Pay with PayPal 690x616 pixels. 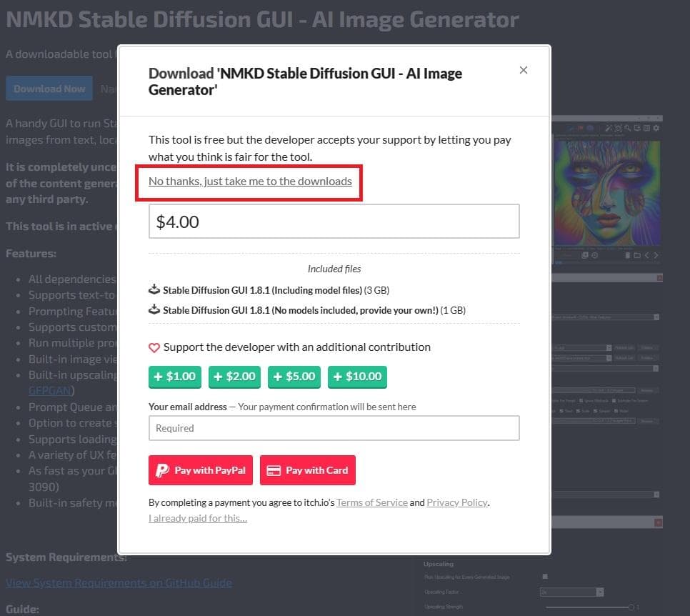(x=201, y=470)
